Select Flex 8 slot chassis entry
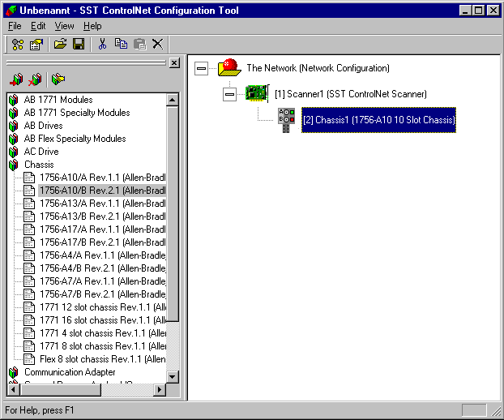 pyautogui.click(x=103, y=359)
